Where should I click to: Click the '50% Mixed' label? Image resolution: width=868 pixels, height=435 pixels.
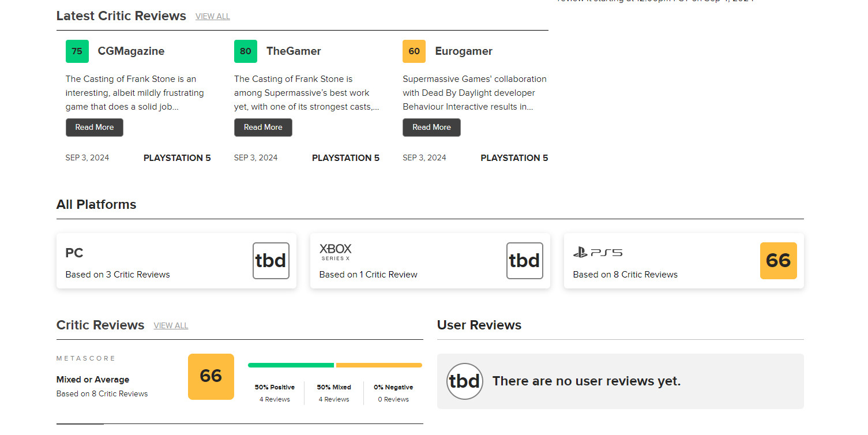[x=334, y=387]
